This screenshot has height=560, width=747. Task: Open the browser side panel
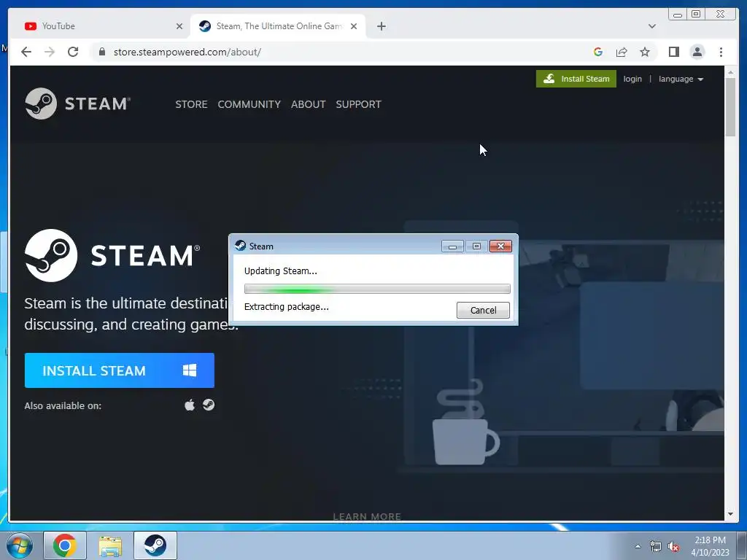pos(673,52)
